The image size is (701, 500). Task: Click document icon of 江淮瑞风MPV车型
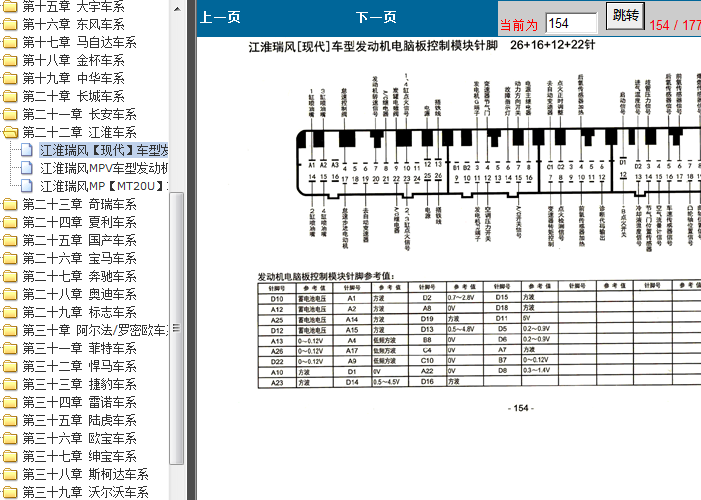tap(27, 168)
